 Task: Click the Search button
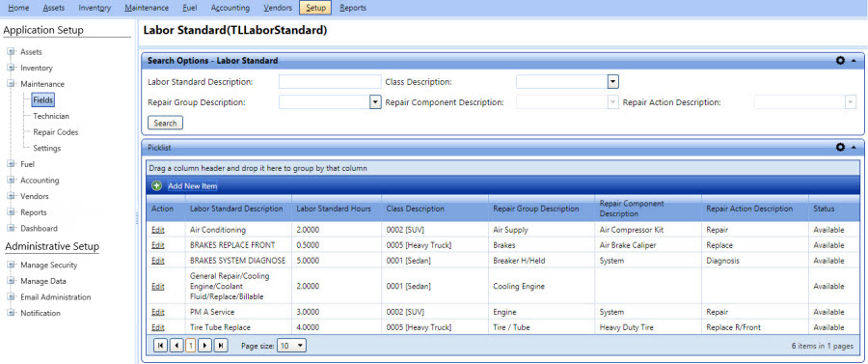click(x=166, y=123)
